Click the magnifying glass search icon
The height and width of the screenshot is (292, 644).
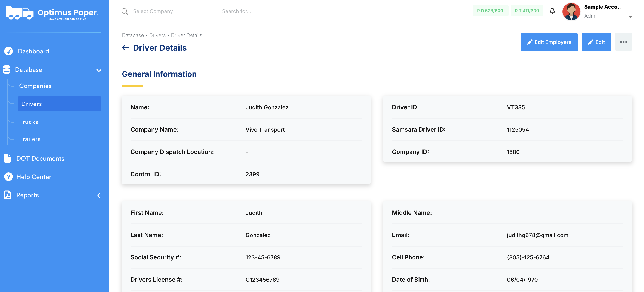[x=125, y=11]
